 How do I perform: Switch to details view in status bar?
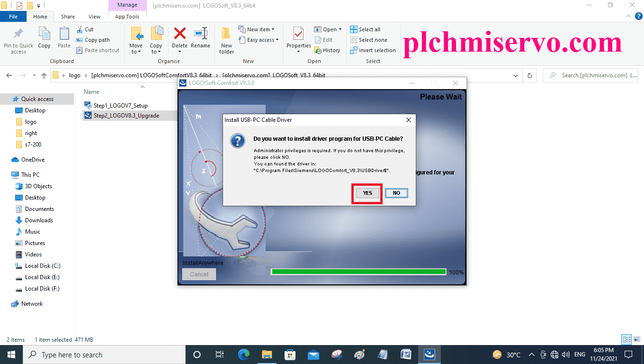click(x=627, y=339)
